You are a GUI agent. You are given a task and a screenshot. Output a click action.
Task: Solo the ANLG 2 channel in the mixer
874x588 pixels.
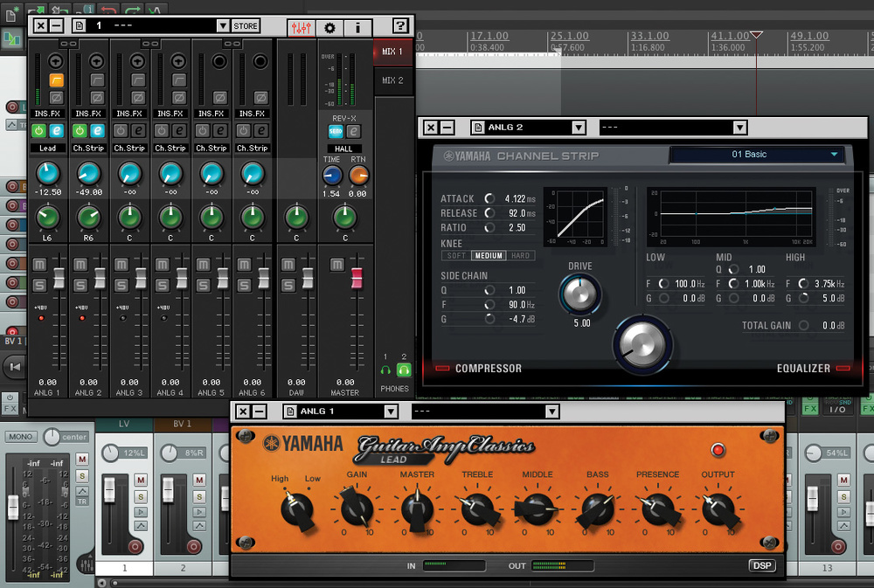click(x=80, y=286)
